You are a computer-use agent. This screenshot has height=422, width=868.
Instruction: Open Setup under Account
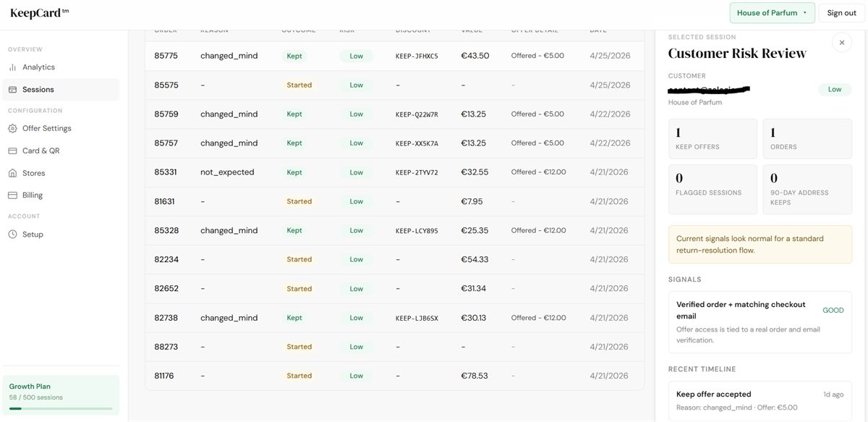pyautogui.click(x=61, y=235)
